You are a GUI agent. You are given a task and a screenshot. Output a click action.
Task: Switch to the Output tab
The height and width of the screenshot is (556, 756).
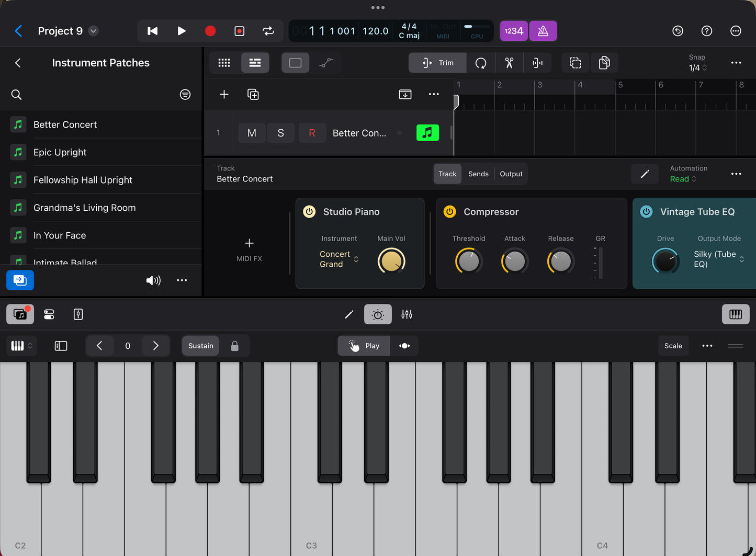point(511,174)
